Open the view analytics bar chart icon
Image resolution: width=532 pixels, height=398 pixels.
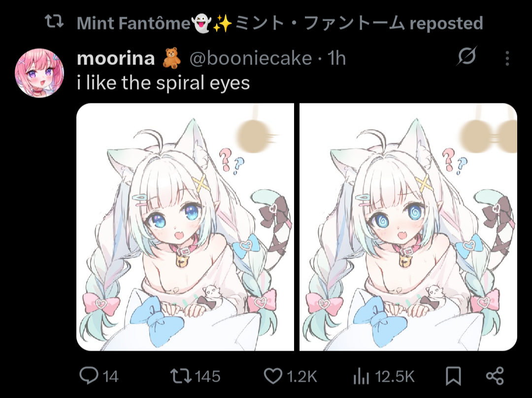(361, 377)
